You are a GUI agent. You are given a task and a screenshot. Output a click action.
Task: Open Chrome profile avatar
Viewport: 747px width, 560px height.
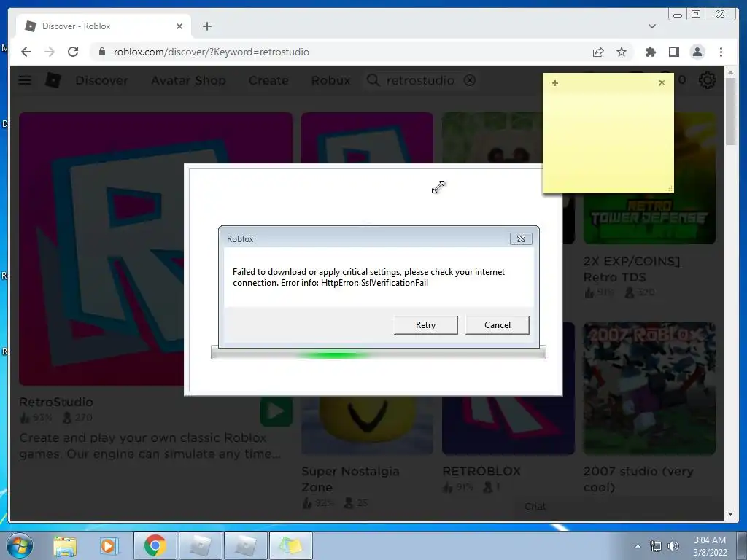697,52
